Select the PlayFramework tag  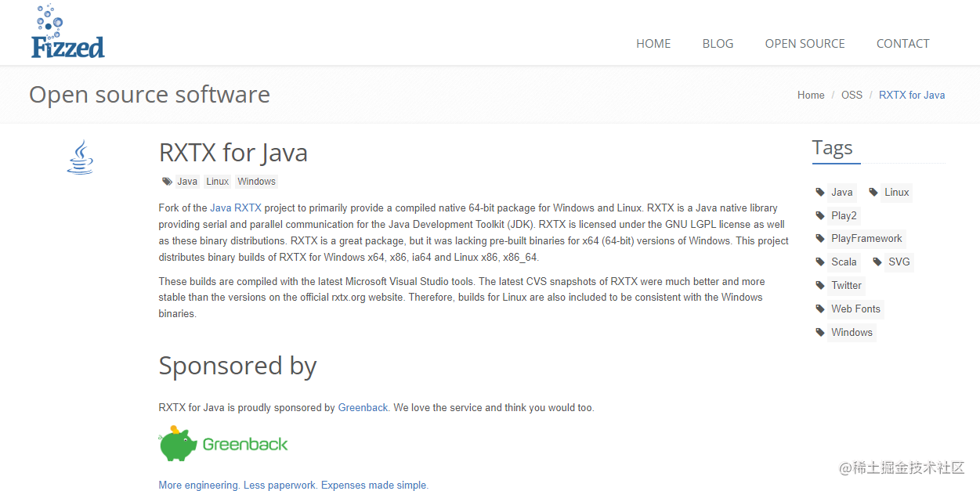(866, 239)
